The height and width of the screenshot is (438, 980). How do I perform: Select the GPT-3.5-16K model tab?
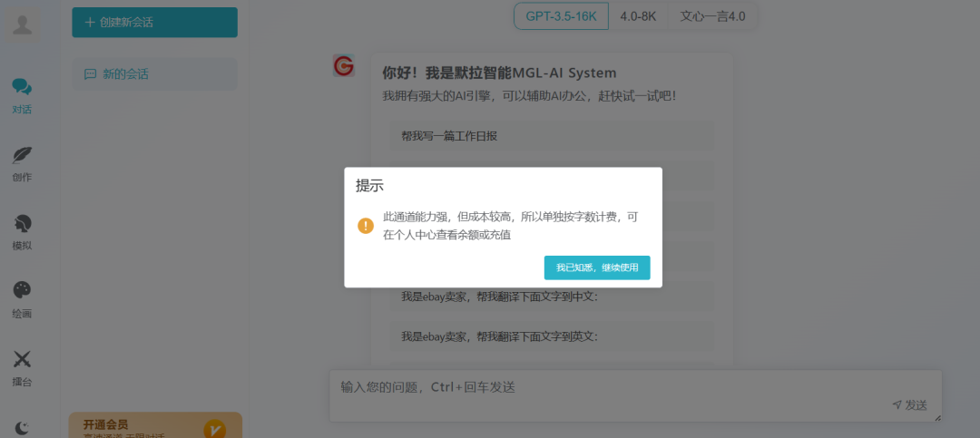561,16
